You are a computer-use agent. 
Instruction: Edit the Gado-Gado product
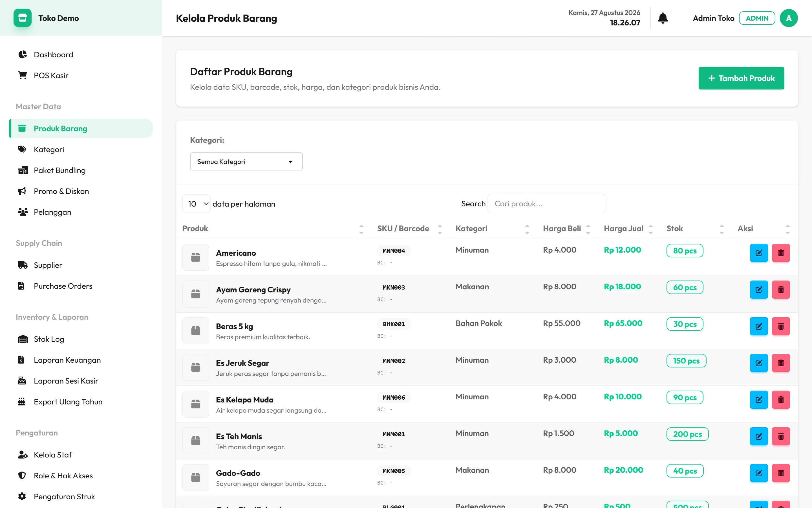point(759,473)
